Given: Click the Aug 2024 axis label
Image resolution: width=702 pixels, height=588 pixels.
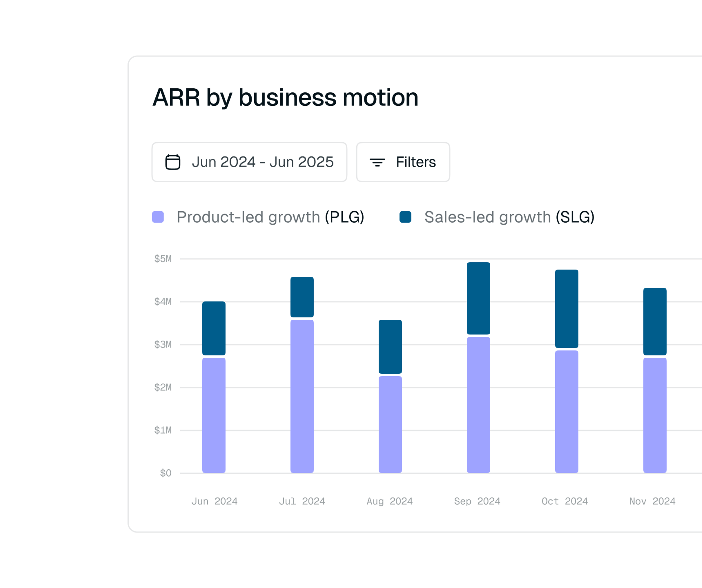Looking at the screenshot, I should click(x=390, y=501).
